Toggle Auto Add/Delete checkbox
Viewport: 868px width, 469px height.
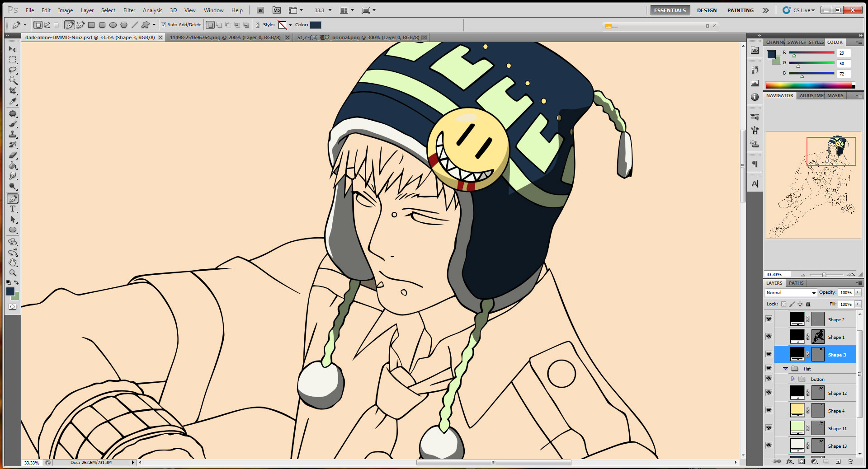click(164, 25)
